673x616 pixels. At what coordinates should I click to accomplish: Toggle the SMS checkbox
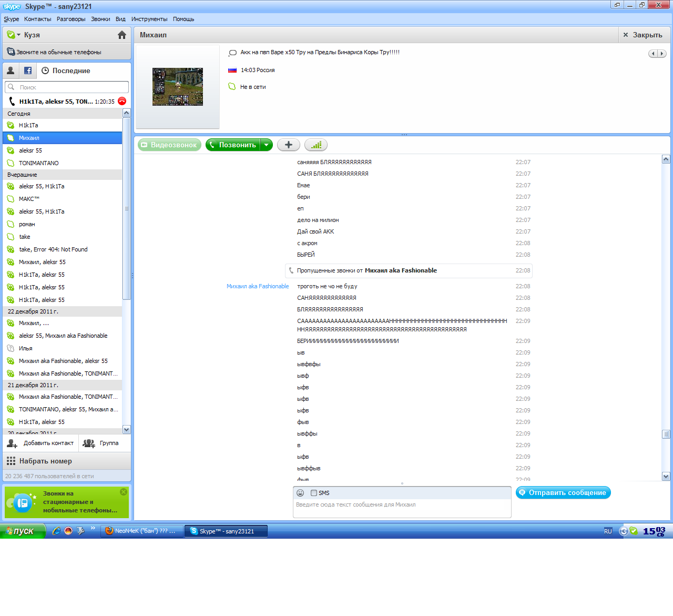[x=314, y=493]
